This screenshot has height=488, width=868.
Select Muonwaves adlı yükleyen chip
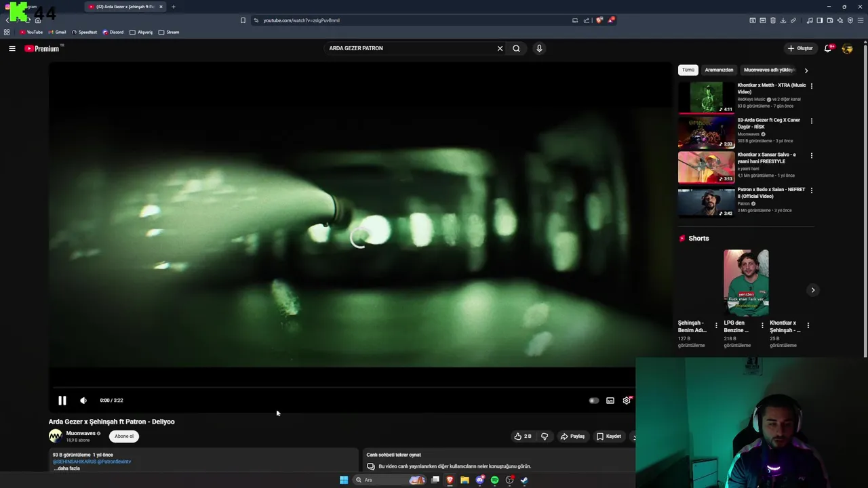click(768, 70)
